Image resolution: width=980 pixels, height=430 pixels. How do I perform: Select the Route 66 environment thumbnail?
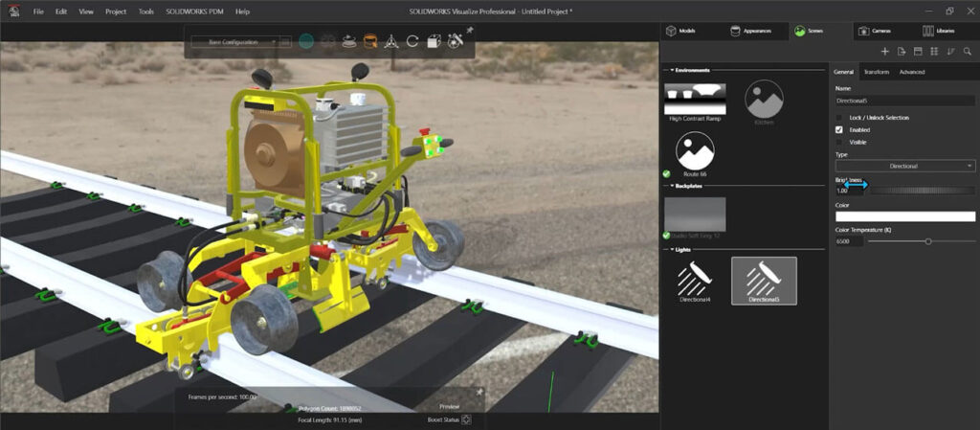[695, 150]
